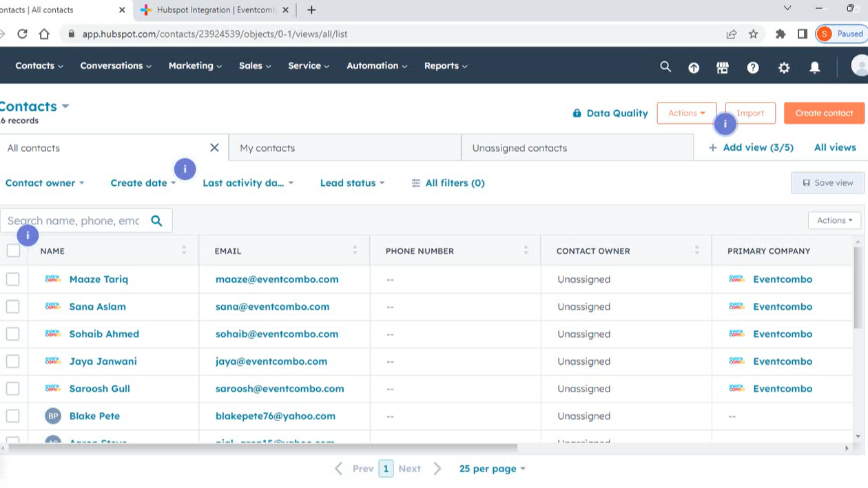868x488 pixels.
Task: Click the search name, phone, email field
Action: [74, 221]
